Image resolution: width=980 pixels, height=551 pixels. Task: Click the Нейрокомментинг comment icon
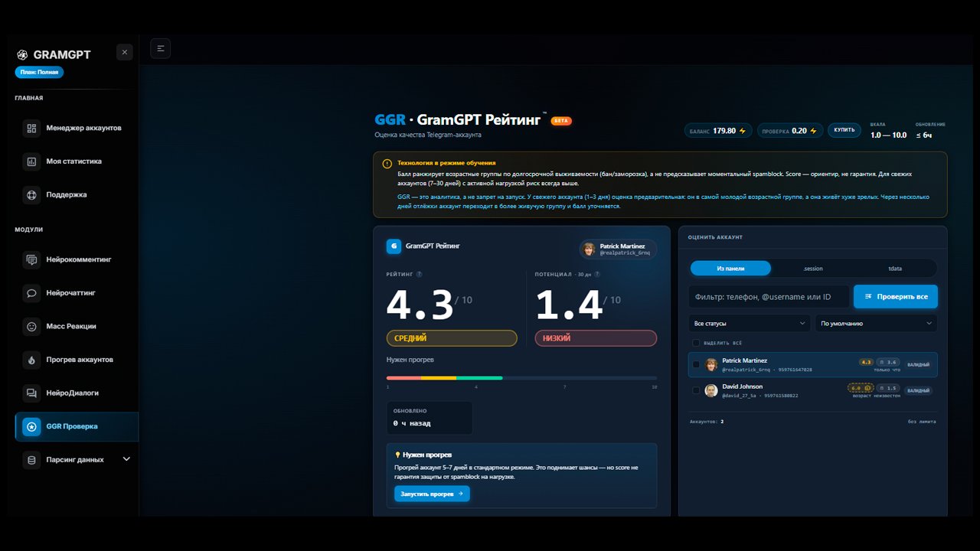31,259
